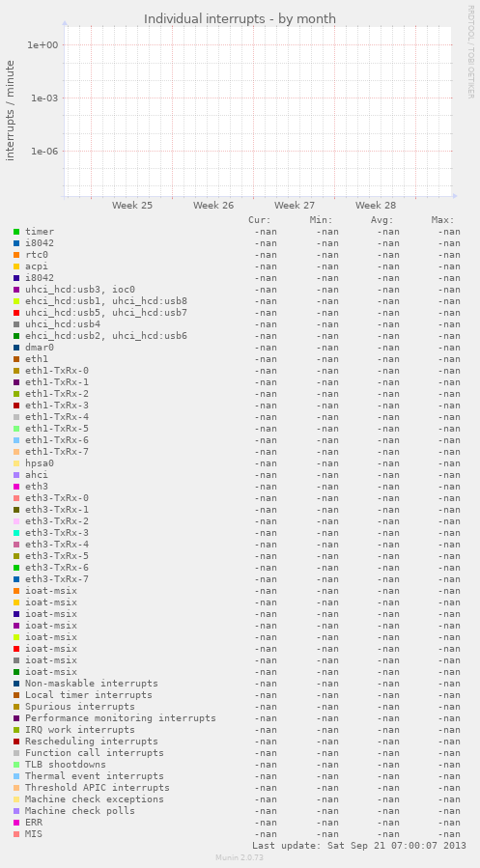
Task: Click the green timer legend swatch
Action: (16, 232)
